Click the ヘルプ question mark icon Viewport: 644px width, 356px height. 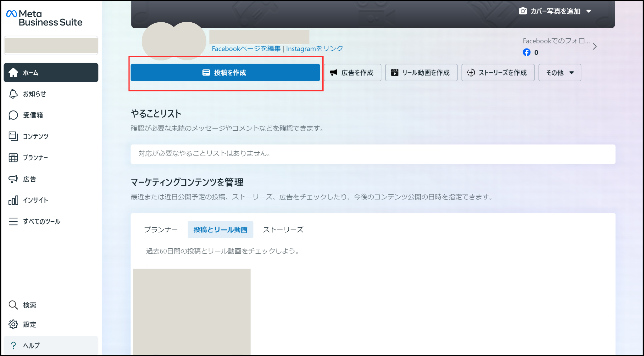pos(13,345)
